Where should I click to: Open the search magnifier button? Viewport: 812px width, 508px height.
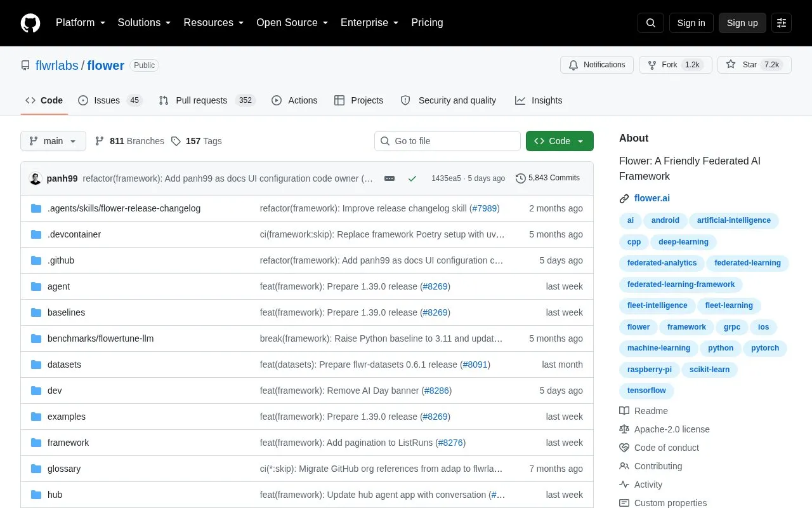click(651, 23)
